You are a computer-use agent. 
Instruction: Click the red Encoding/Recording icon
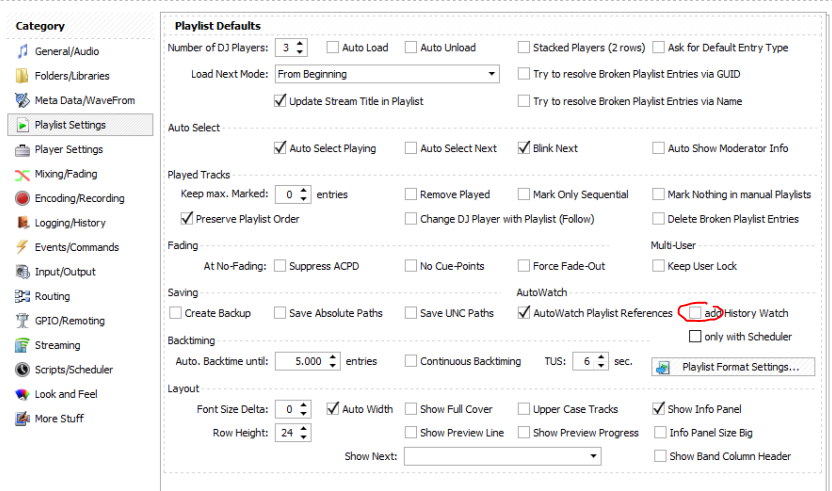[22, 199]
